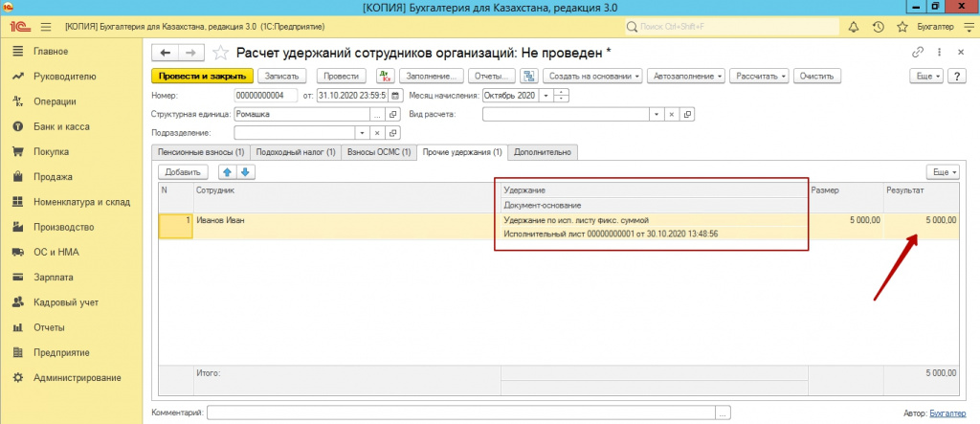Open Главное section in sidebar
This screenshot has width=980, height=424.
[x=51, y=52]
